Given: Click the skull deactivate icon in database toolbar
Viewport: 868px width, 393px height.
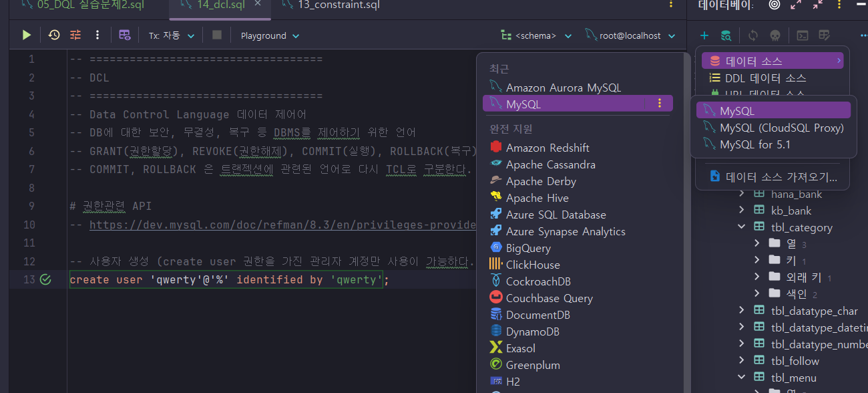Looking at the screenshot, I should pos(775,35).
